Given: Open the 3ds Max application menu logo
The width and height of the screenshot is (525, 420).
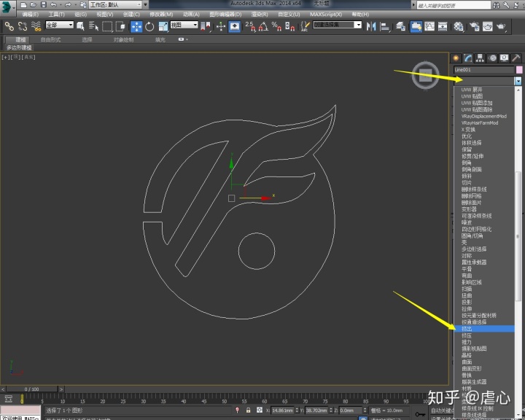Looking at the screenshot, I should point(7,7).
